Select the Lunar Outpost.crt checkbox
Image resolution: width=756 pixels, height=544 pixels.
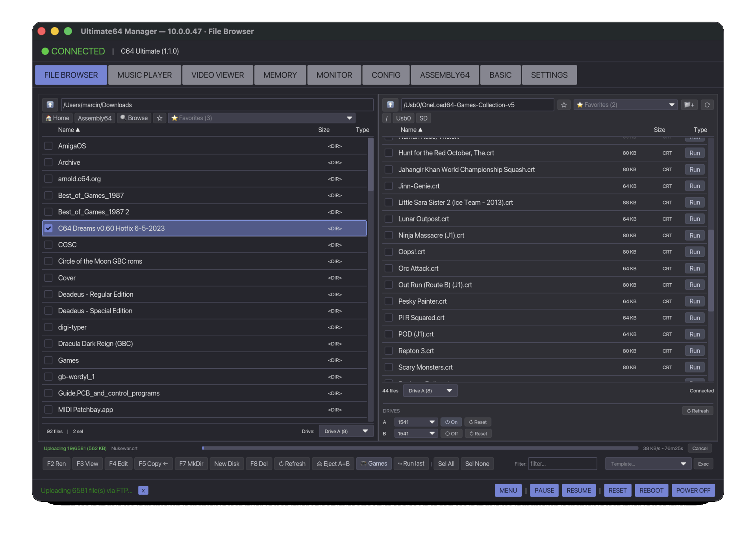pos(389,219)
